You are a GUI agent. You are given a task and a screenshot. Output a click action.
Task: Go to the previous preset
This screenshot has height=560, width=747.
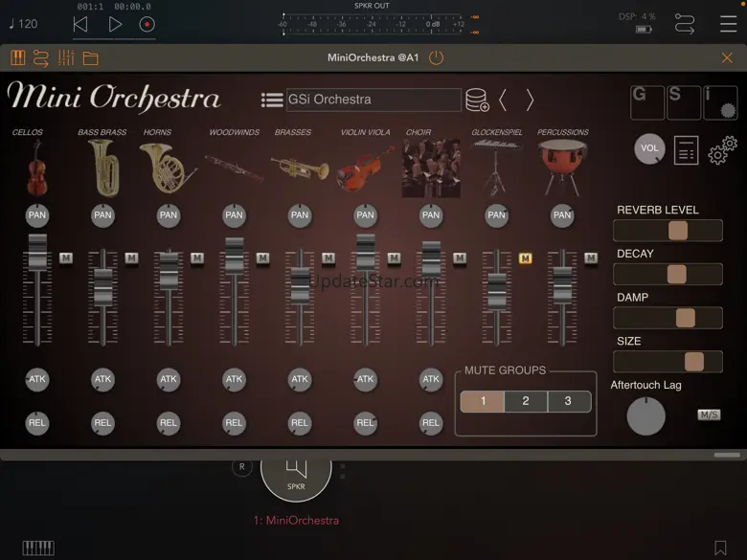click(x=502, y=100)
